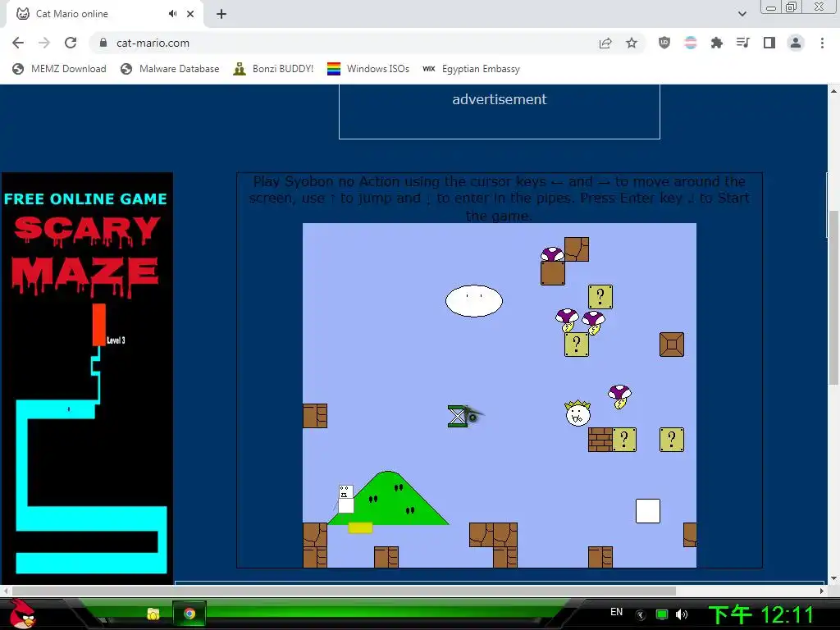Open the Extensions puzzle piece menu
This screenshot has height=630, width=840.
pos(717,43)
